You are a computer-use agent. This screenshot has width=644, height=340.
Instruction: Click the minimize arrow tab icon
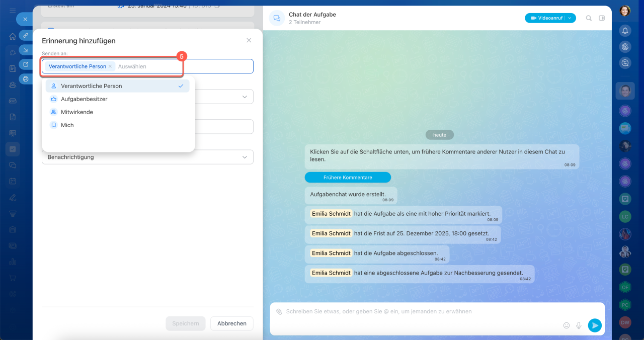point(26,50)
